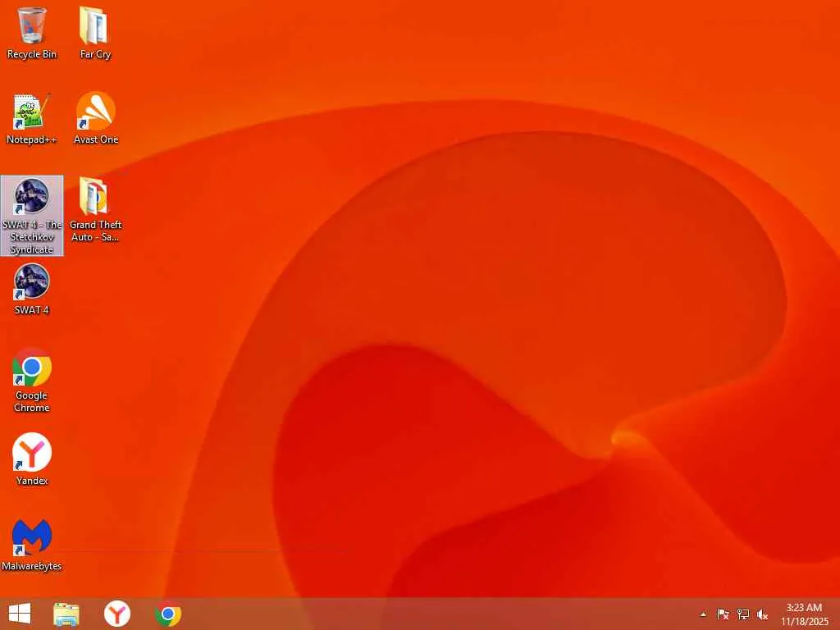This screenshot has width=840, height=630.
Task: Click the muted volume speaker icon
Action: click(763, 614)
